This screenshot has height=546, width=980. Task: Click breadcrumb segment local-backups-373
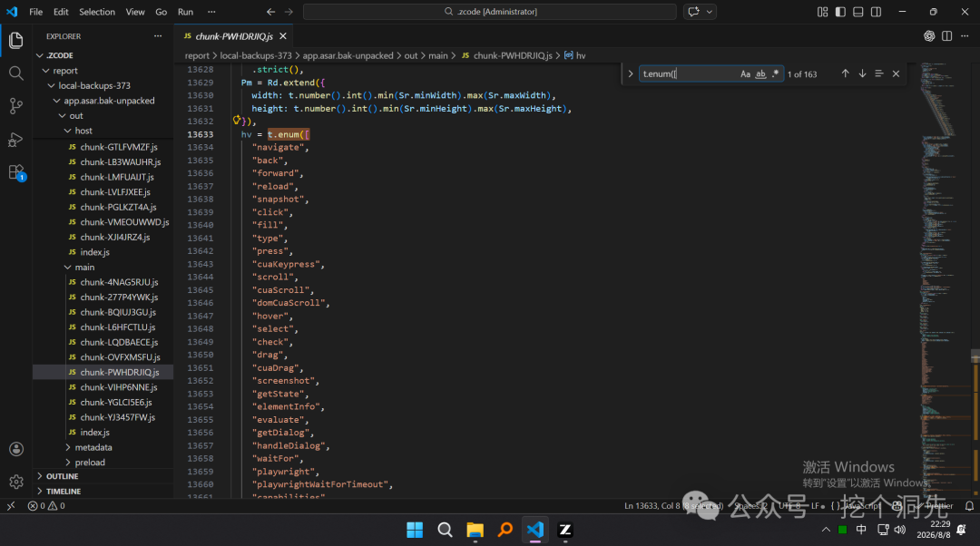point(256,55)
